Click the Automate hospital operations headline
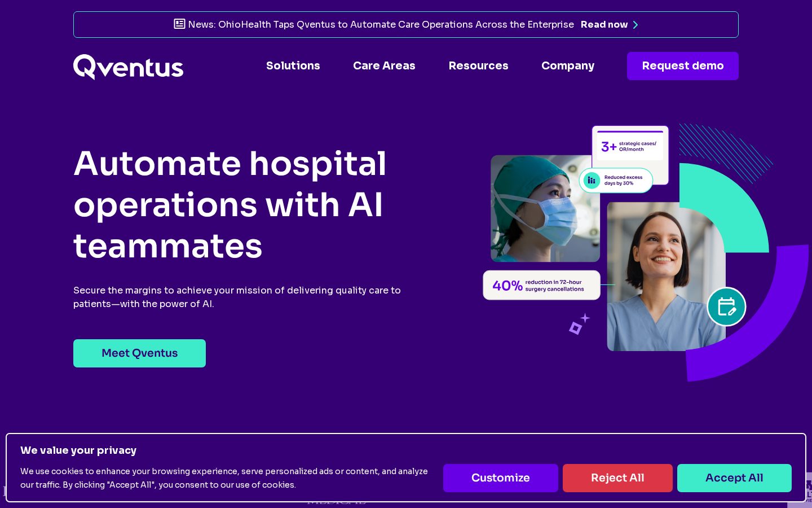This screenshot has height=508, width=812. pos(230,204)
